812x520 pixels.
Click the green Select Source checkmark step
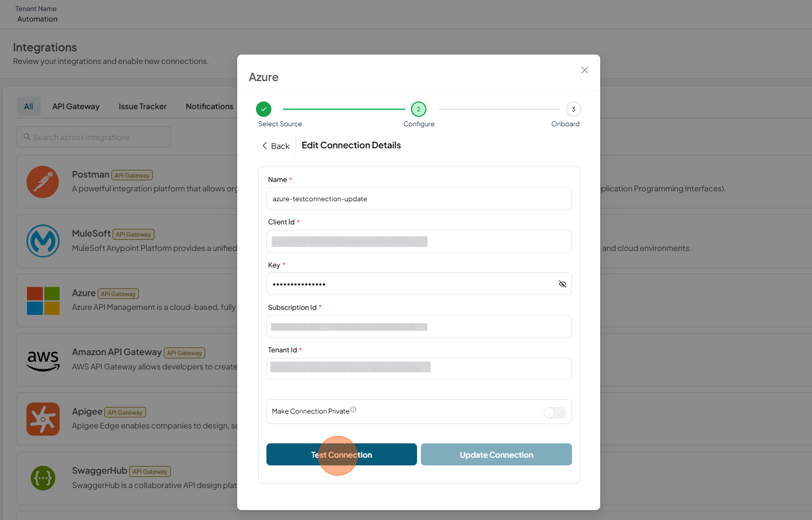[264, 109]
